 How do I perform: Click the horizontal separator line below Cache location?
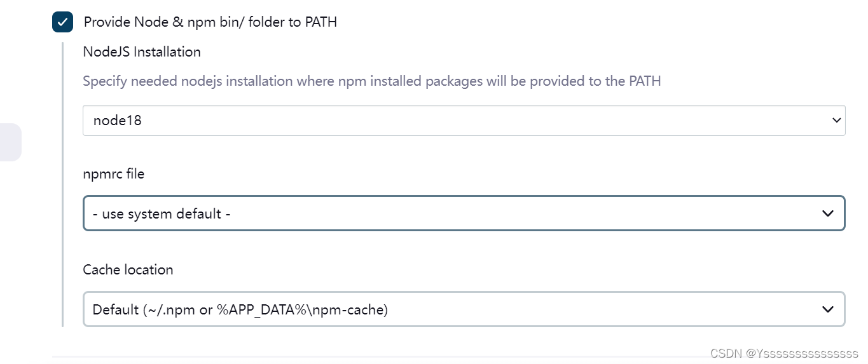point(382,357)
